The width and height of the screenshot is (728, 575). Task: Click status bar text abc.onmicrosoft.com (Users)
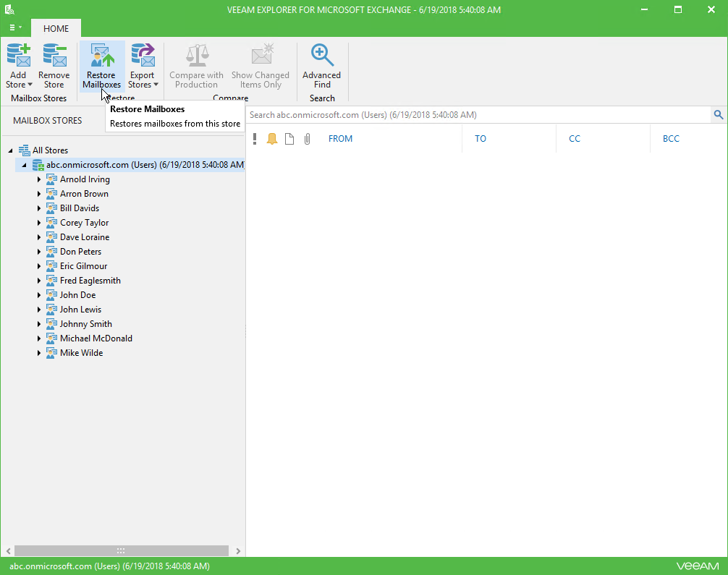tap(109, 566)
